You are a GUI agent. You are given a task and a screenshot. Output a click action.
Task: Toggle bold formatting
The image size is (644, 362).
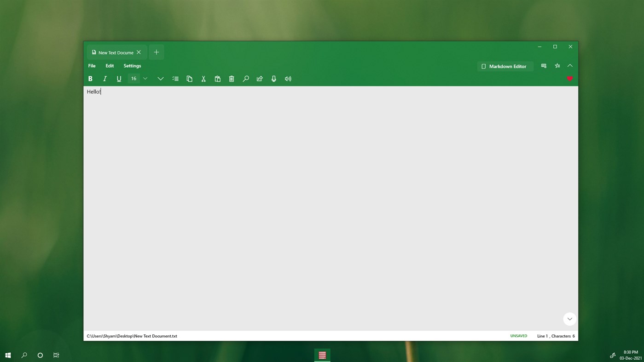coord(90,78)
